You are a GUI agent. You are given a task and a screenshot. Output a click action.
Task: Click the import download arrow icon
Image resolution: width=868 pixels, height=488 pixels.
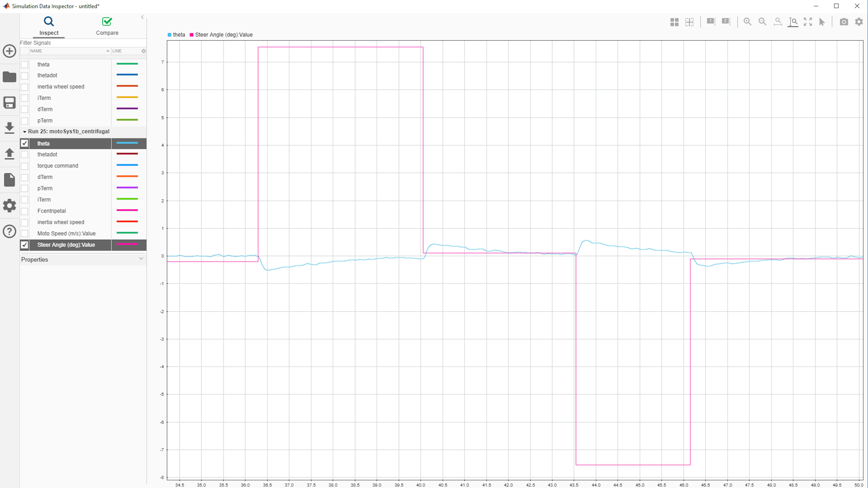(x=9, y=128)
